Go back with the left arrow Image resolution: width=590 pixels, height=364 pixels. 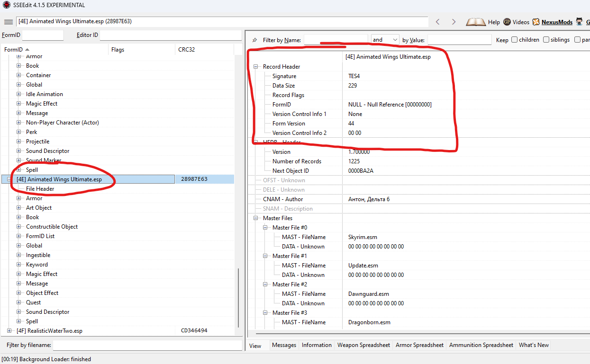coord(438,22)
